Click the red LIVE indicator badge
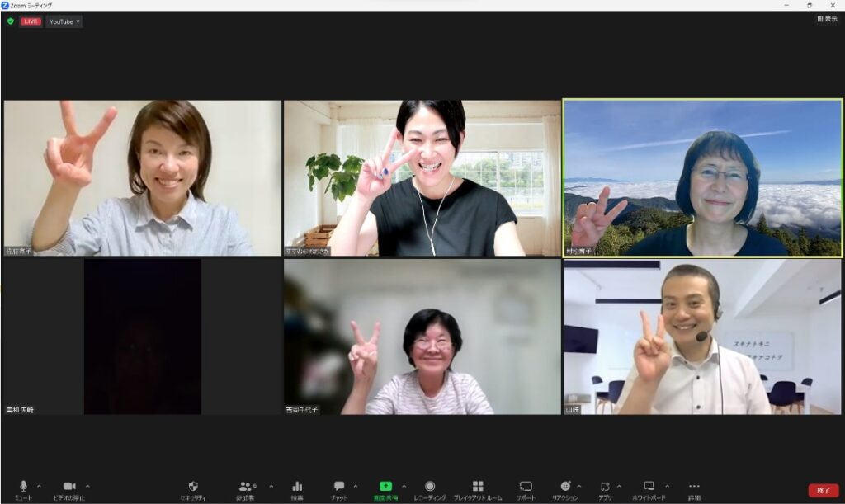The image size is (845, 504). [x=31, y=21]
